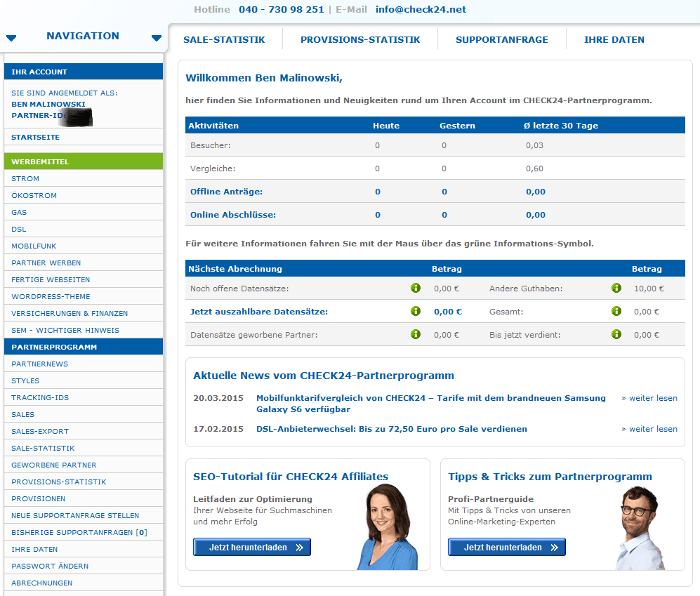The height and width of the screenshot is (596, 700).
Task: Collapse navigation using left arrow of header
Action: [11, 38]
